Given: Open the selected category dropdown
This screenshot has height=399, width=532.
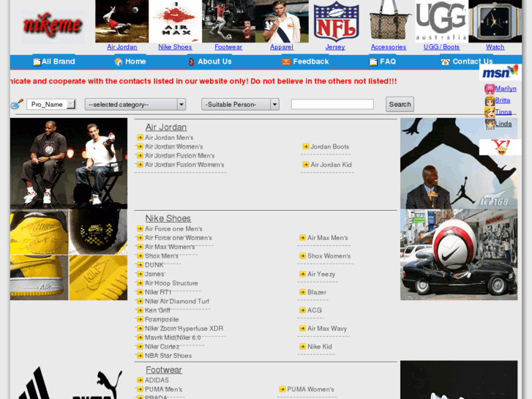Looking at the screenshot, I should [135, 104].
